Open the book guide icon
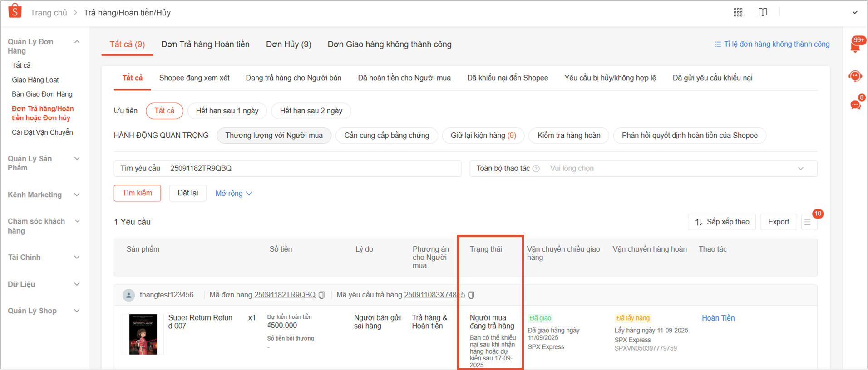The height and width of the screenshot is (370, 868). (763, 12)
